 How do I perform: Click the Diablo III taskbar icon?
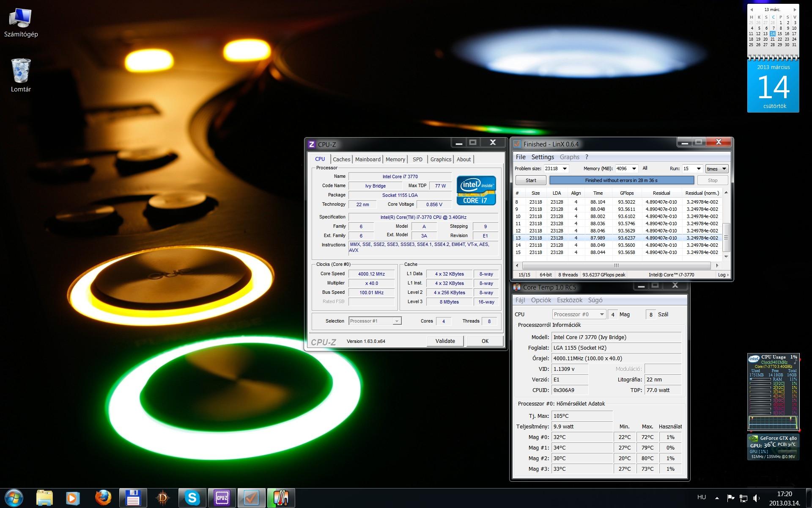coord(162,498)
